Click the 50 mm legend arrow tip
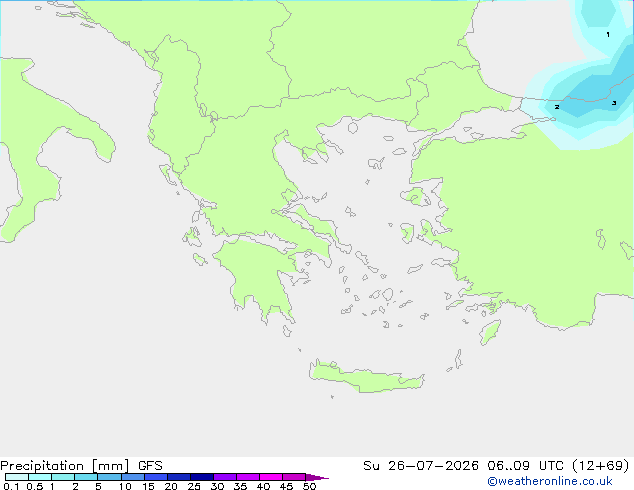634x490 pixels. tap(317, 477)
